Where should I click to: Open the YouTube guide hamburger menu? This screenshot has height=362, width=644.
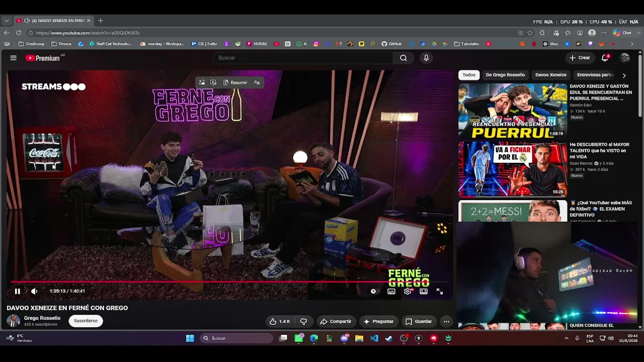tap(14, 58)
